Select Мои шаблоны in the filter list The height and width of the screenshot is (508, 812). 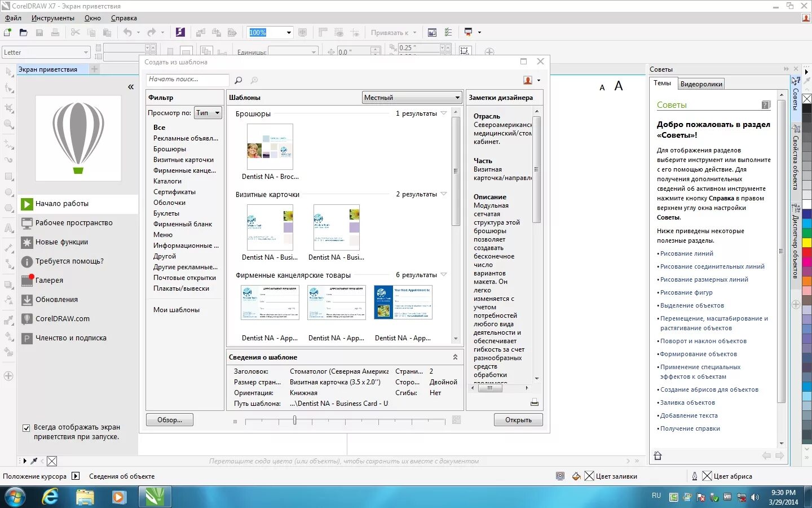[176, 310]
